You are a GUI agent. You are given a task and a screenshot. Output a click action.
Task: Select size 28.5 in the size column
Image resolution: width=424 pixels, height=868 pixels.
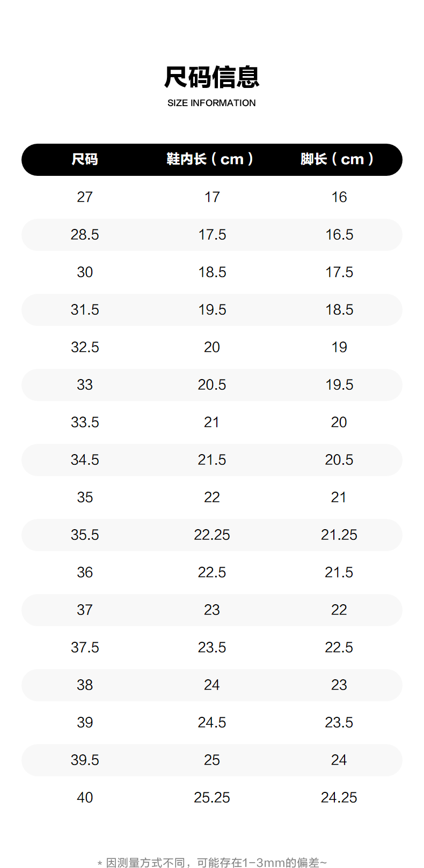85,235
